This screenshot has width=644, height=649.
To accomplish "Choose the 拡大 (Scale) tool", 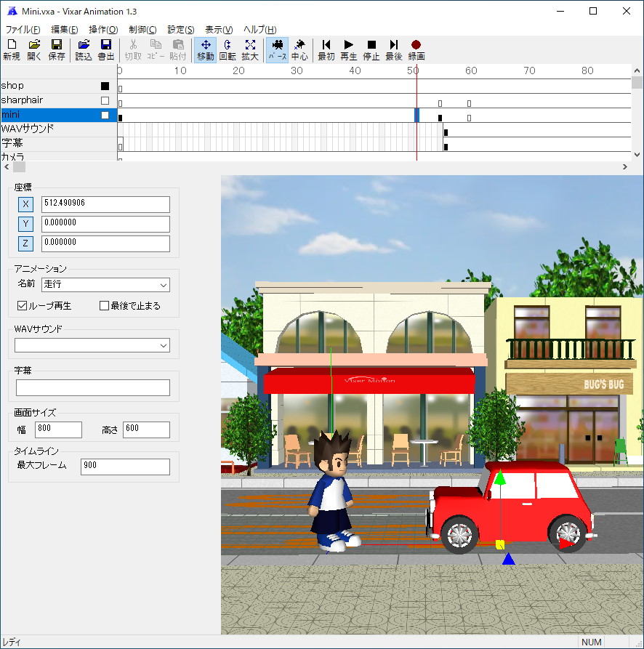I will [250, 50].
